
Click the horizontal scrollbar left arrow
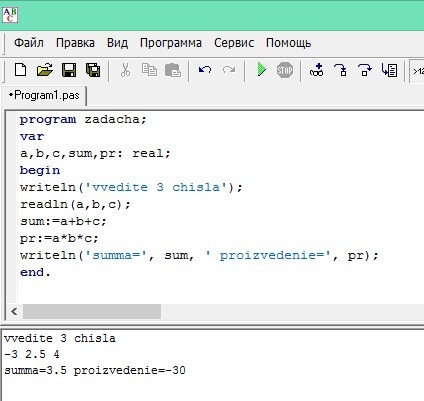14,312
